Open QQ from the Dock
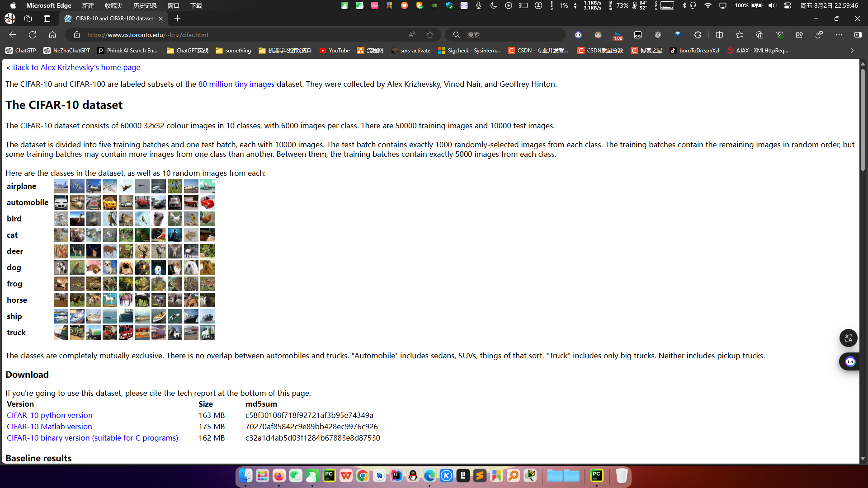Viewport: 868px width, 488px height. [413, 475]
